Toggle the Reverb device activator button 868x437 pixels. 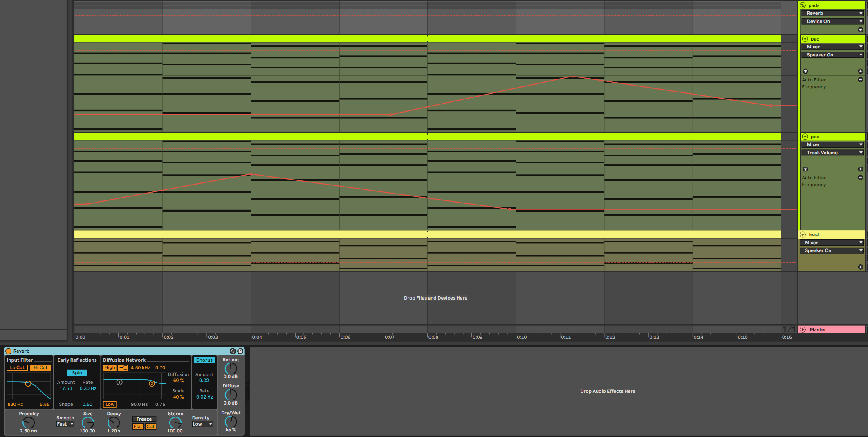pyautogui.click(x=8, y=351)
